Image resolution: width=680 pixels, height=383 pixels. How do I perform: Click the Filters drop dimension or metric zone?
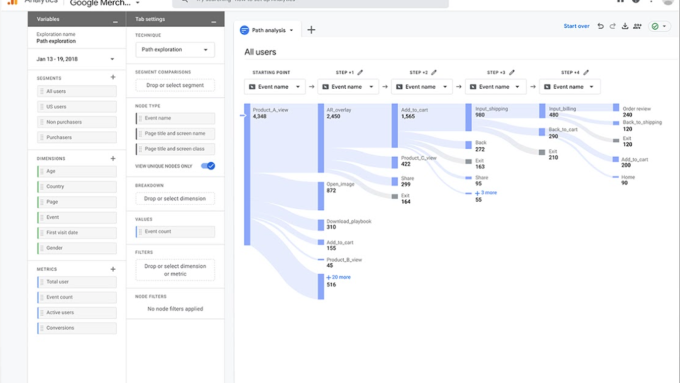click(x=175, y=270)
